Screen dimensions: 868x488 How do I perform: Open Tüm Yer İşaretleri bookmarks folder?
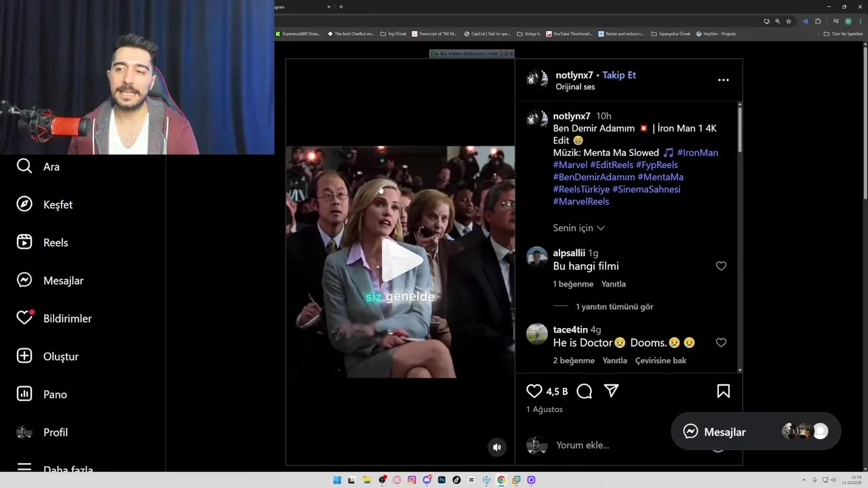click(x=843, y=34)
